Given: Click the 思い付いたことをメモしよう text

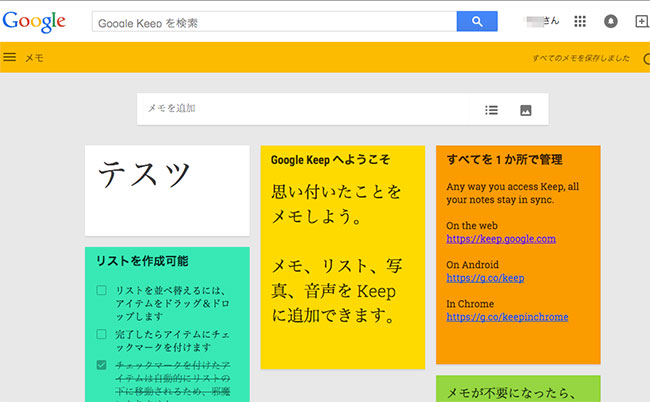Looking at the screenshot, I should 336,204.
